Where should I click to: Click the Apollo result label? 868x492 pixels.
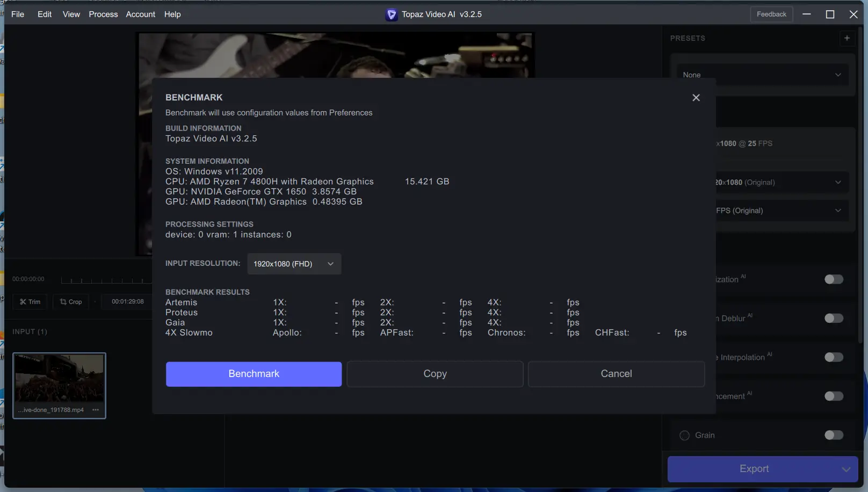tap(287, 333)
